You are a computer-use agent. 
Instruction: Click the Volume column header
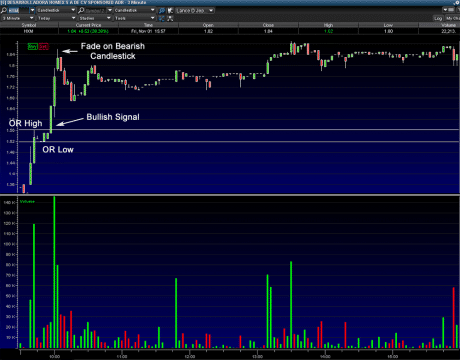[x=439, y=25]
